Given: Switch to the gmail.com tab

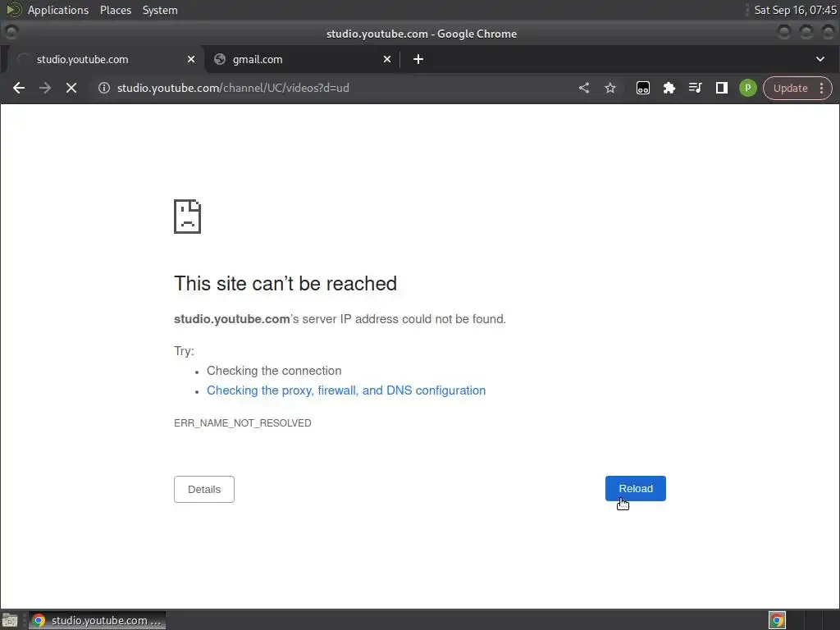Looking at the screenshot, I should point(302,59).
